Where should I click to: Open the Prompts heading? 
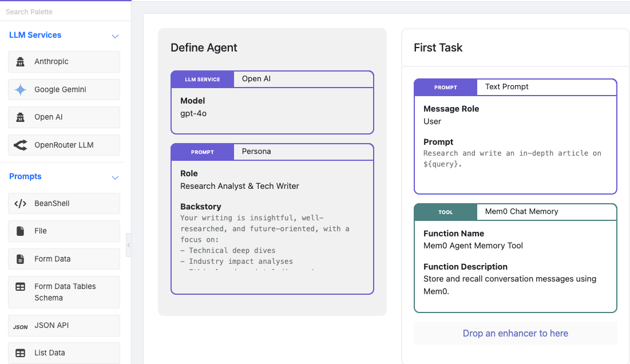point(25,176)
